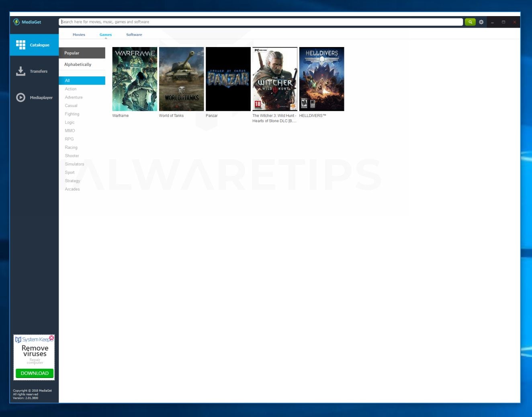Click the System Keeper shield logo
Image resolution: width=532 pixels, height=417 pixels.
coord(18,340)
